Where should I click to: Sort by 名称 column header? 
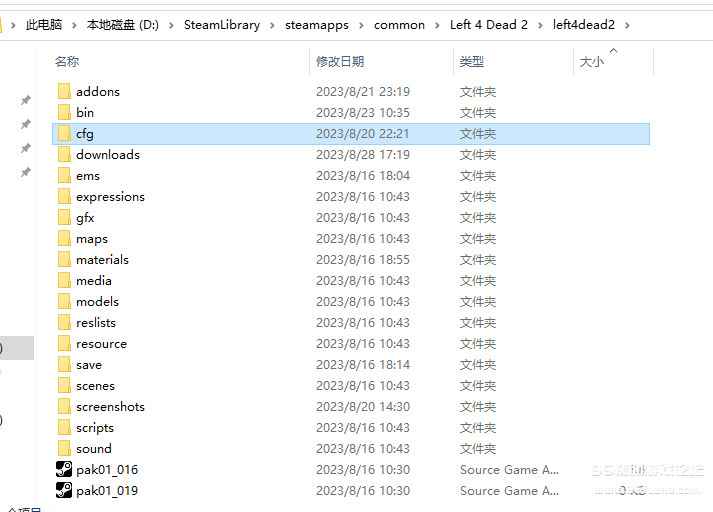(x=67, y=61)
